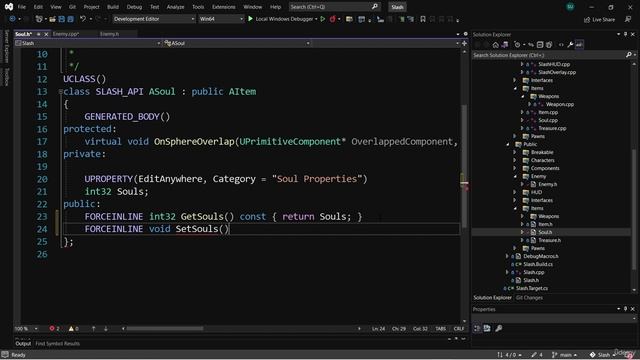Click the View Code icon in Solution Explorer
The image size is (640, 360).
point(561,44)
